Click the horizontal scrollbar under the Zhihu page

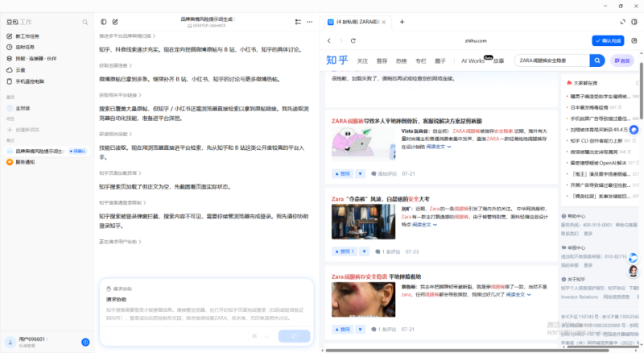[x=466, y=350]
